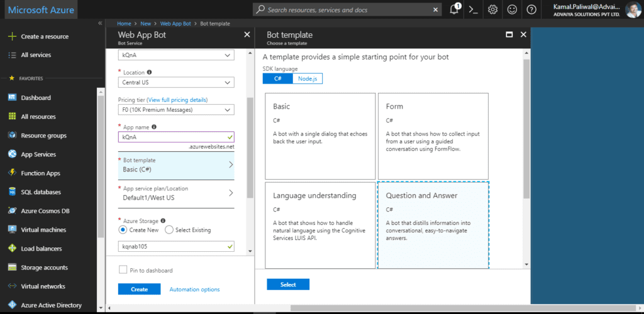Click the Storage accounts icon

[x=13, y=268]
